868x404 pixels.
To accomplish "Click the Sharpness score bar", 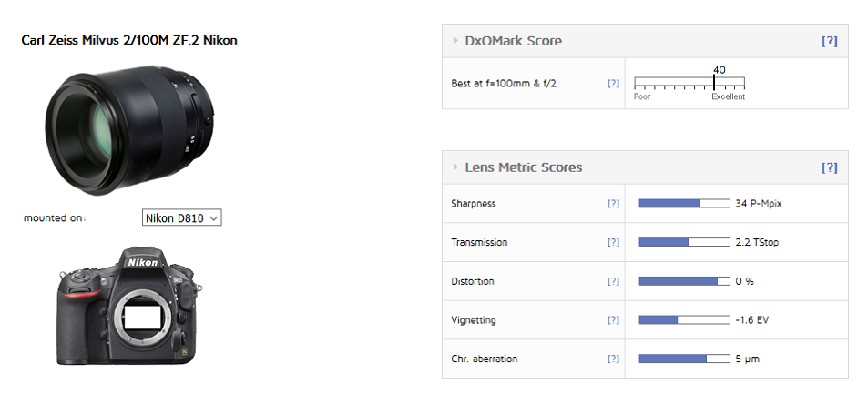I will tap(684, 204).
